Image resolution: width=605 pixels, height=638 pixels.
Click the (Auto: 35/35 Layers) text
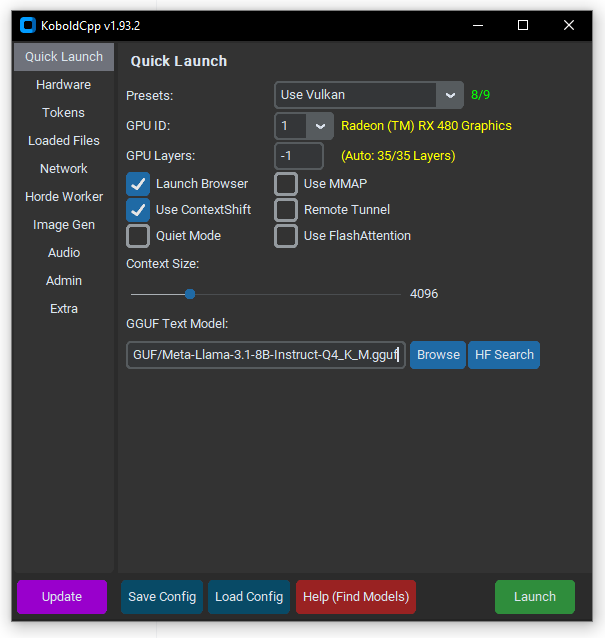(x=398, y=156)
